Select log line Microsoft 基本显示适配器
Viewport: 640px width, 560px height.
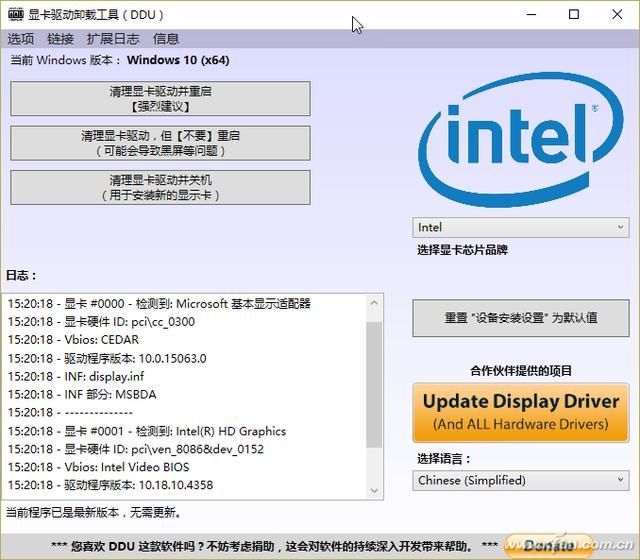pyautogui.click(x=159, y=304)
